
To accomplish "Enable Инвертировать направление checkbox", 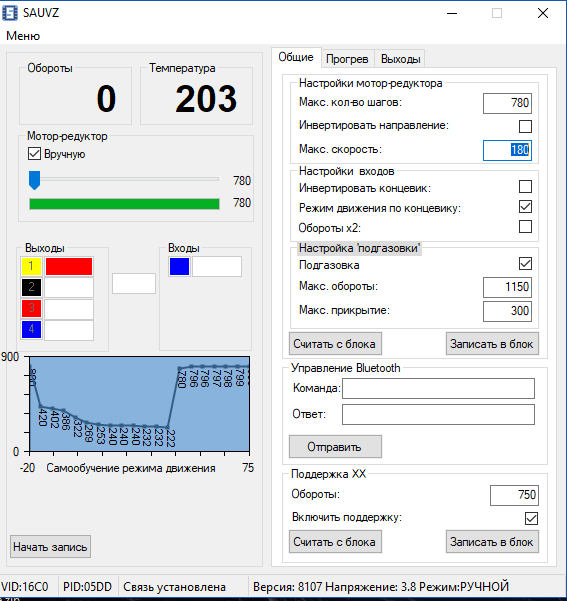I will click(x=525, y=126).
